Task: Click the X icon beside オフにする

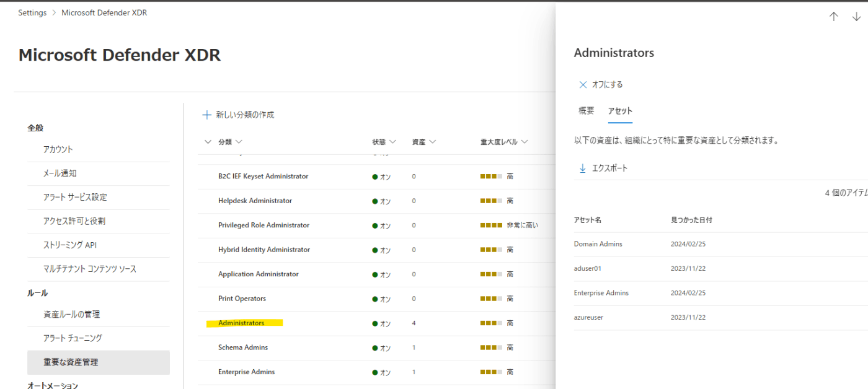Action: (583, 85)
